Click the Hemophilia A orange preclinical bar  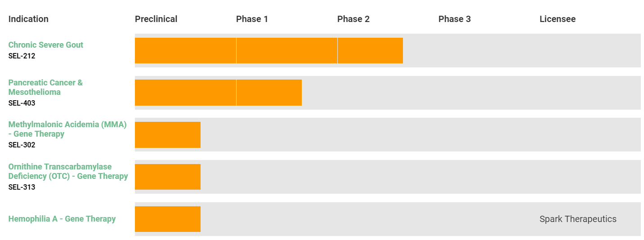click(168, 219)
